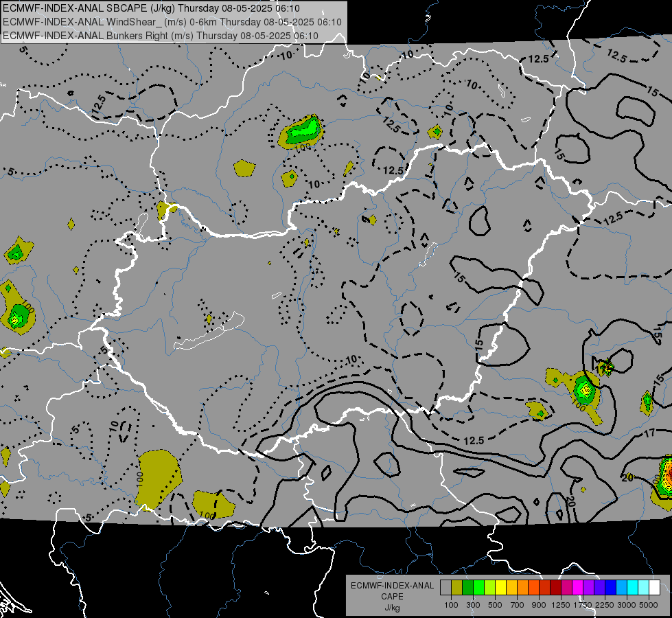Click the legend scale value 1750
This screenshot has height=618, width=672.
pos(583,605)
